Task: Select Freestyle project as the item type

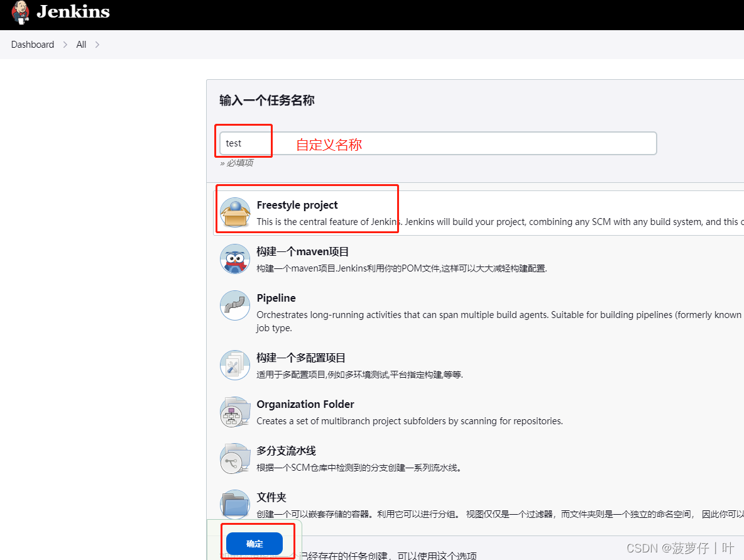Action: [x=298, y=205]
